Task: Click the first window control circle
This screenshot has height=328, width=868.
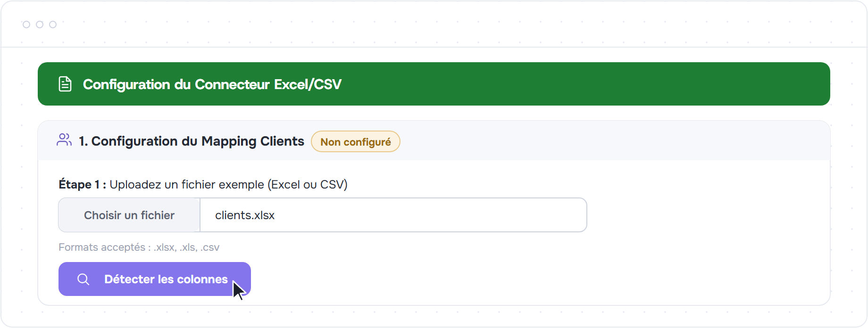Action: [x=26, y=25]
